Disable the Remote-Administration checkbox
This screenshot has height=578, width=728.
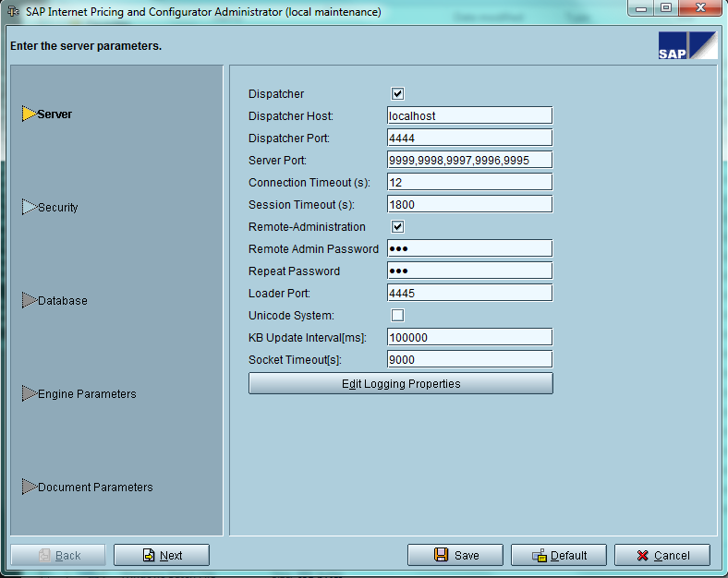coord(397,227)
